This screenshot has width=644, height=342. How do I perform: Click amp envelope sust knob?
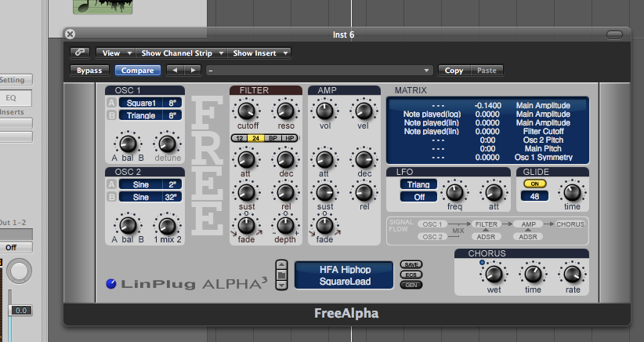point(324,192)
